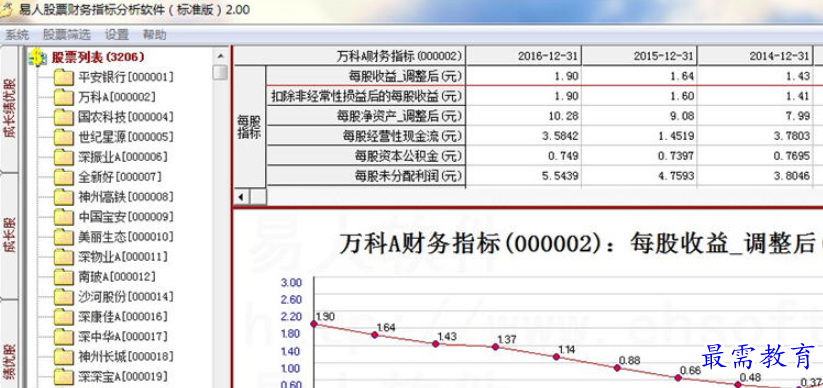Click the 每股指标 group header cell
Viewport: 823px width, 388px height.
click(250, 127)
